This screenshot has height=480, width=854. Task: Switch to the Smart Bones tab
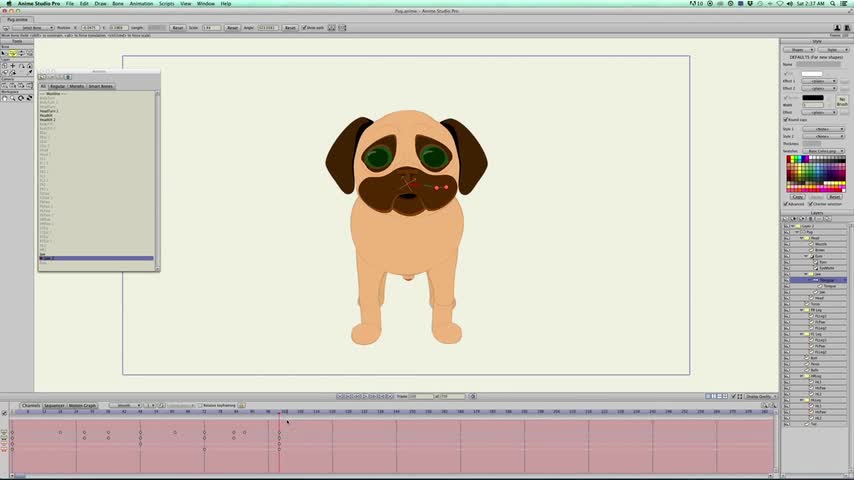[x=101, y=86]
